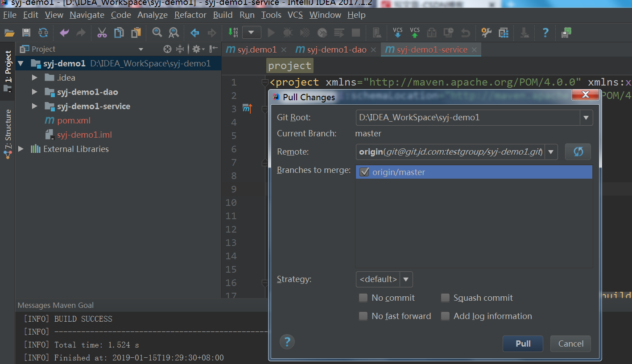Click the VCS Commit Changes icon

coord(415,33)
